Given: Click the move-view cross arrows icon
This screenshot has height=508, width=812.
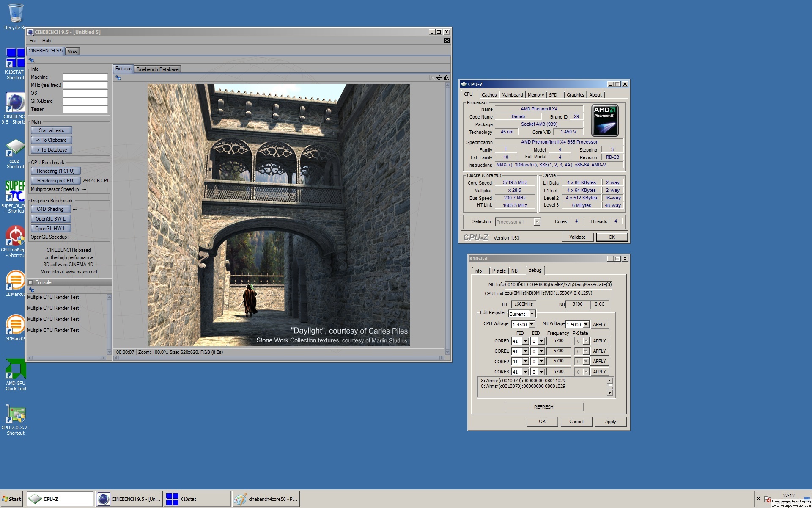Looking at the screenshot, I should pos(439,78).
